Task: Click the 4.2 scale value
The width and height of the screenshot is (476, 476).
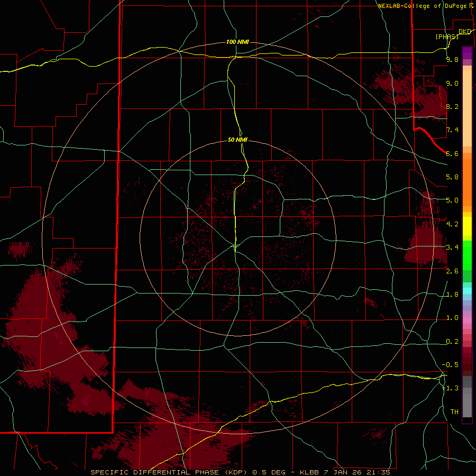Action: [452, 224]
